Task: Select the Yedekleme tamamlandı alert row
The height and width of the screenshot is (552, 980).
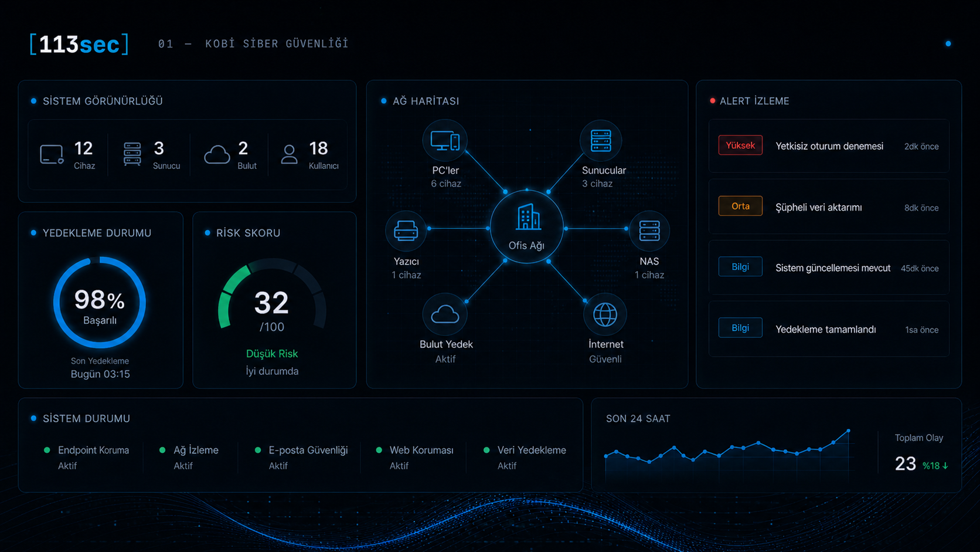Action: [829, 329]
